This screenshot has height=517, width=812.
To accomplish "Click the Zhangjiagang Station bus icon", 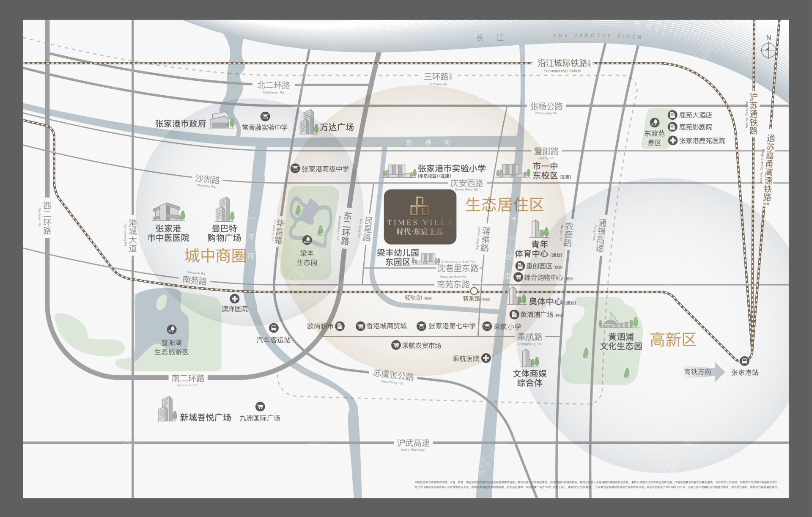I will click(x=744, y=361).
